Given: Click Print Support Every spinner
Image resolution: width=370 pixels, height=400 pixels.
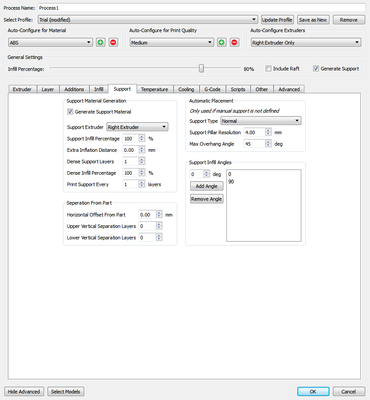Looking at the screenshot, I should click(134, 184).
